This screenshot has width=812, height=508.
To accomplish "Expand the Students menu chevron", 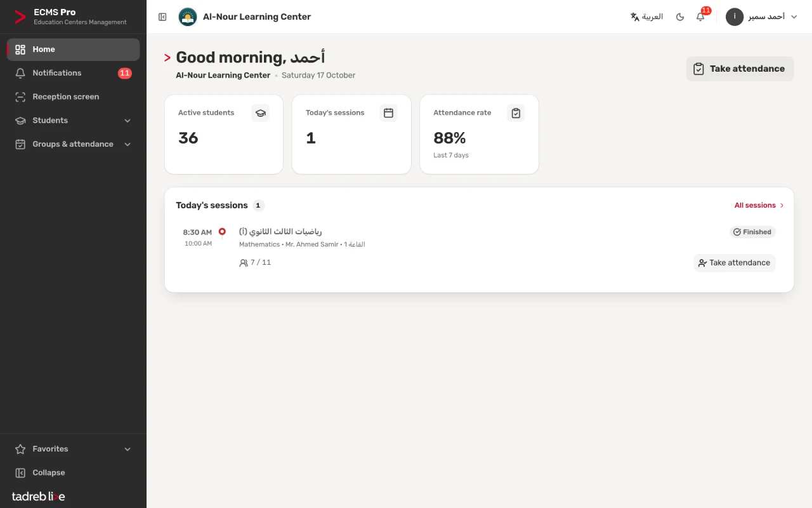I will [x=128, y=121].
